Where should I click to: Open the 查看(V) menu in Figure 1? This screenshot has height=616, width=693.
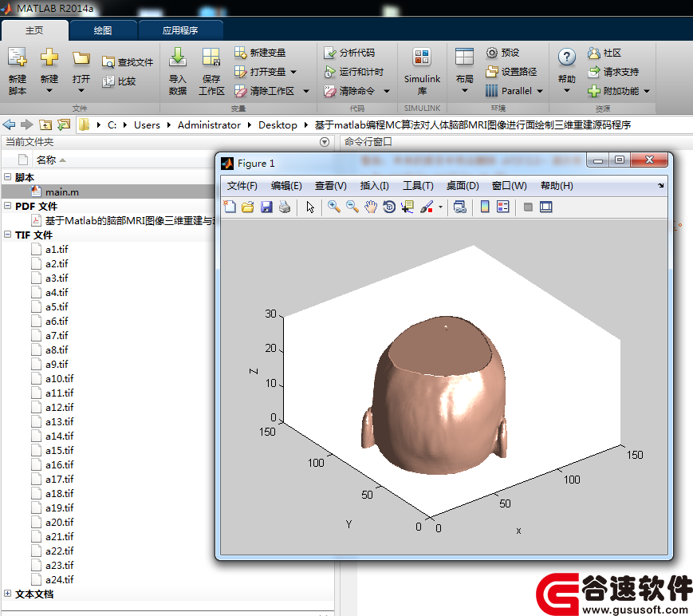coord(331,186)
